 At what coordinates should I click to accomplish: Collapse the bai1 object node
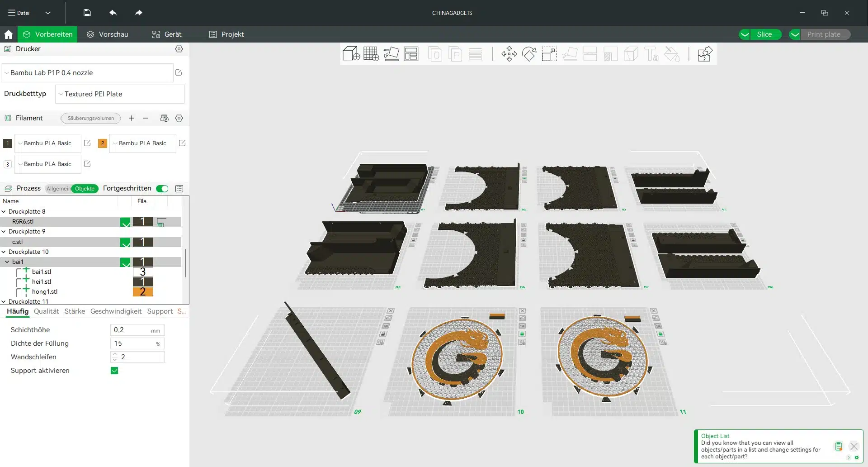click(7, 262)
